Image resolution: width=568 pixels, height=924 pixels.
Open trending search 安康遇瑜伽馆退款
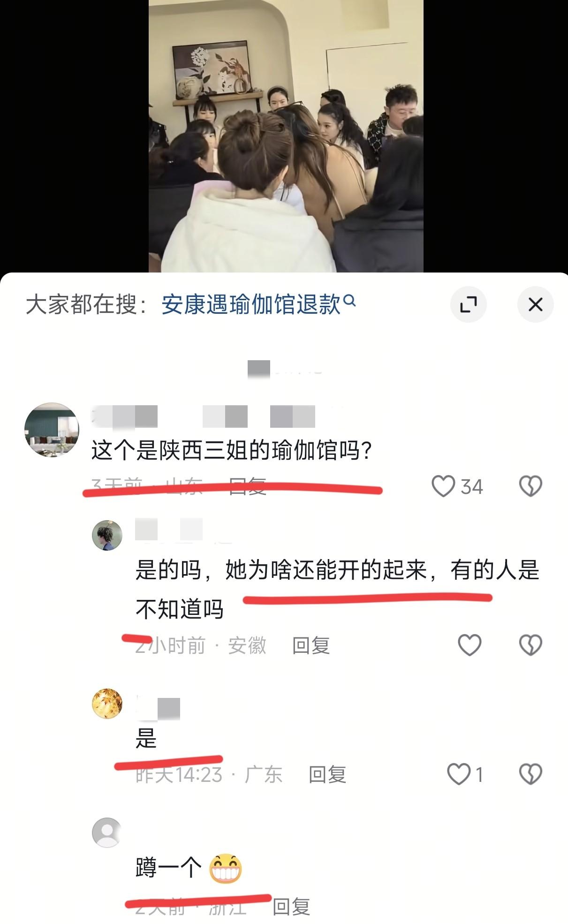(x=251, y=305)
